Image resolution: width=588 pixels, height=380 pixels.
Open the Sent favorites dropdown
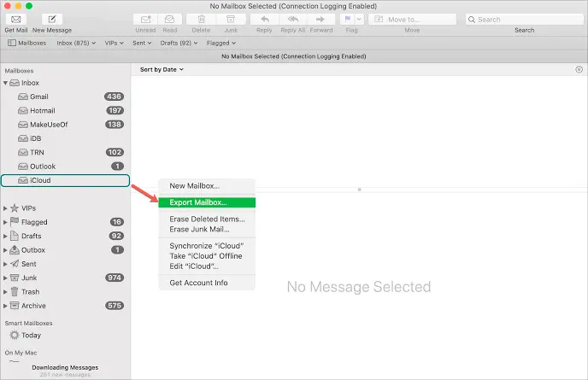[x=142, y=43]
